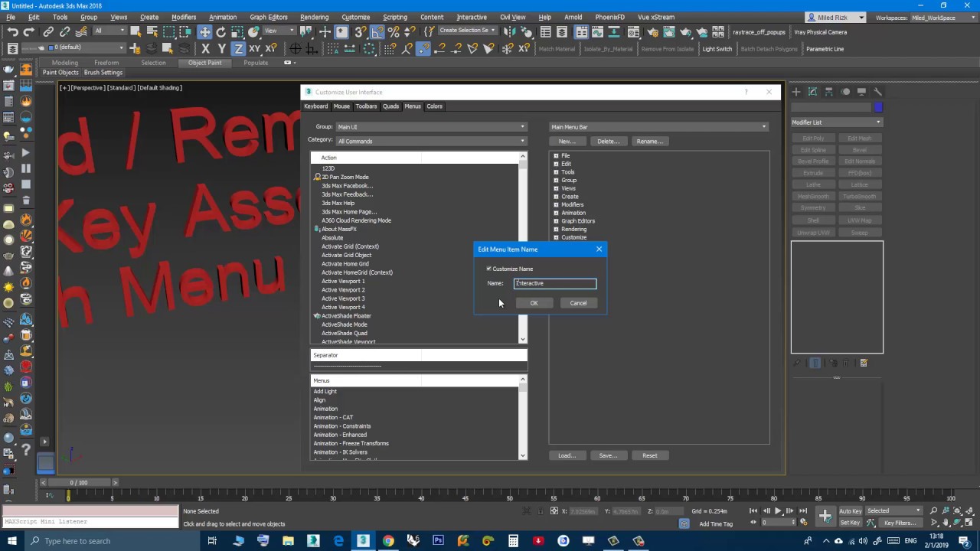Open Render Setup teapot icon
Image resolution: width=980 pixels, height=551 pixels.
tap(653, 31)
